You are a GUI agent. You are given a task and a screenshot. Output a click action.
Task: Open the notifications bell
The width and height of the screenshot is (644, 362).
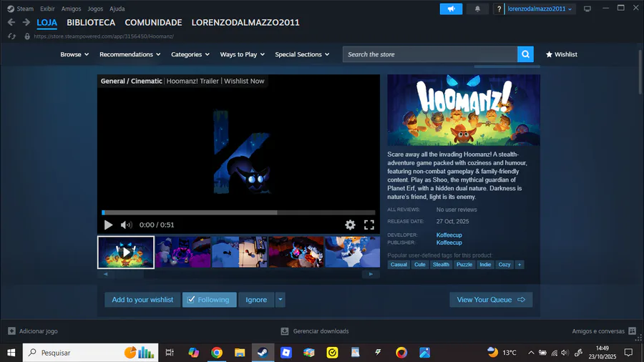click(x=477, y=9)
